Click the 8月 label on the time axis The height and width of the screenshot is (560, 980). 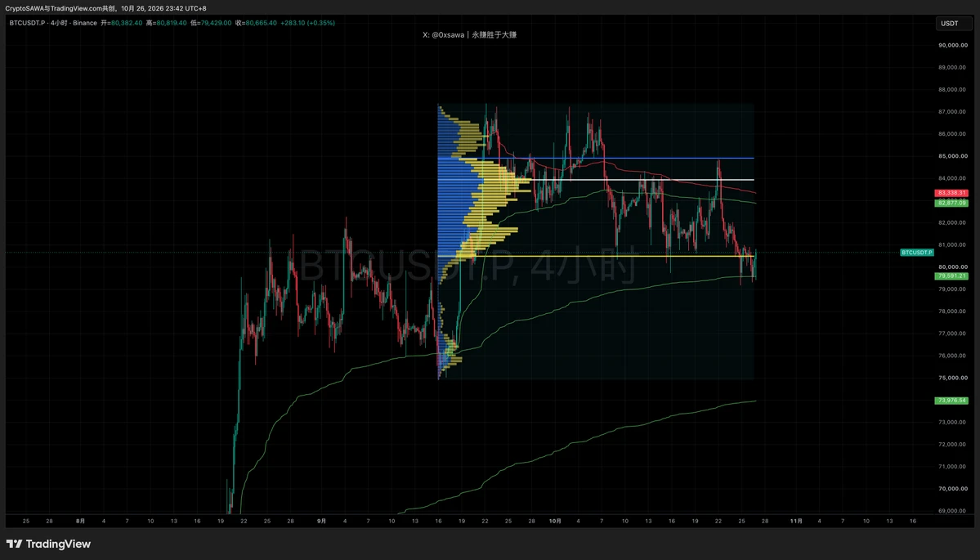(x=81, y=521)
